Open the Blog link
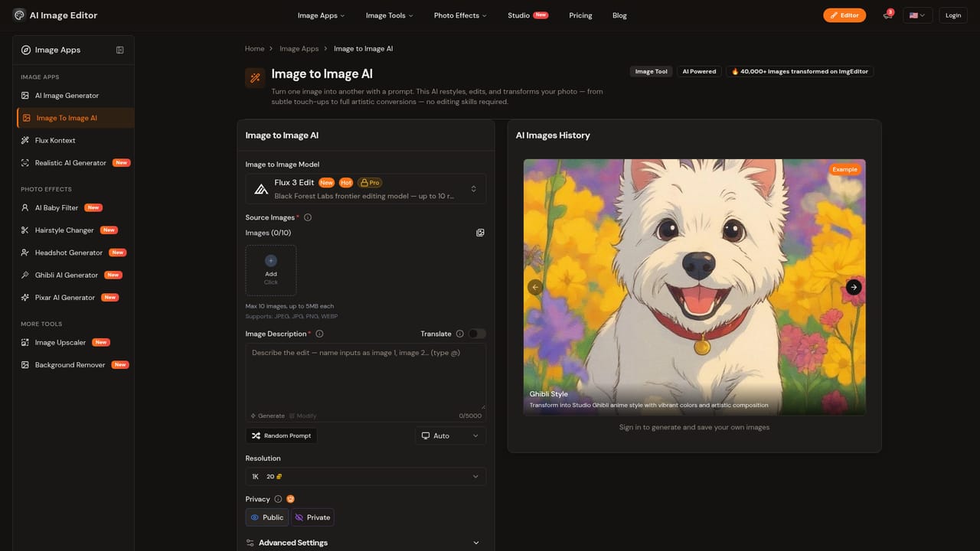The image size is (980, 551). click(x=619, y=15)
